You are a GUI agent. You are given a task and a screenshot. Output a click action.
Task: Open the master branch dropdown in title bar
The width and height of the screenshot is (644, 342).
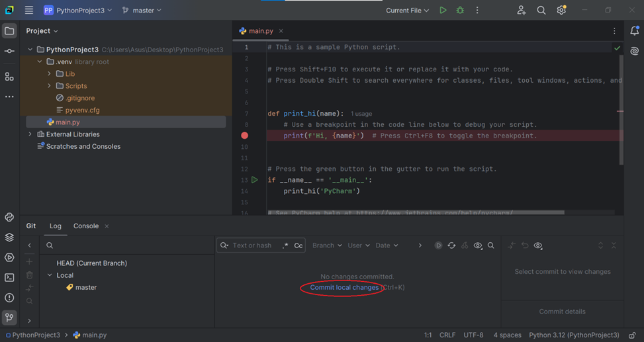pyautogui.click(x=142, y=11)
